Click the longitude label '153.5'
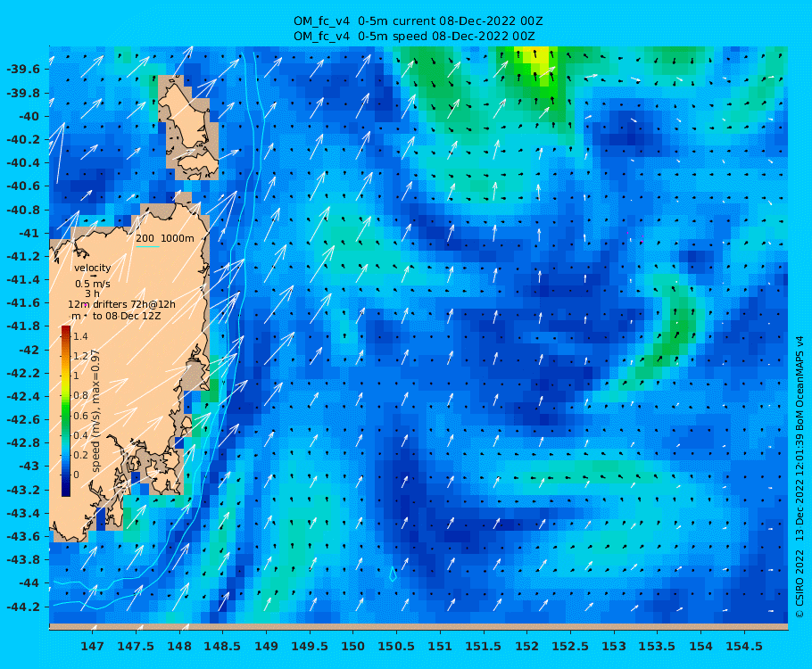 [x=657, y=646]
